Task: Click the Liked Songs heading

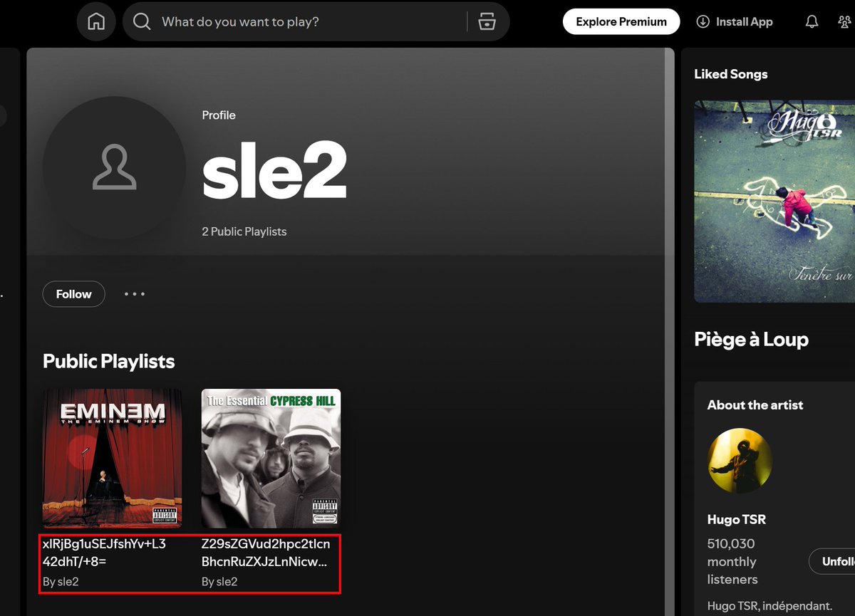Action: (x=731, y=74)
